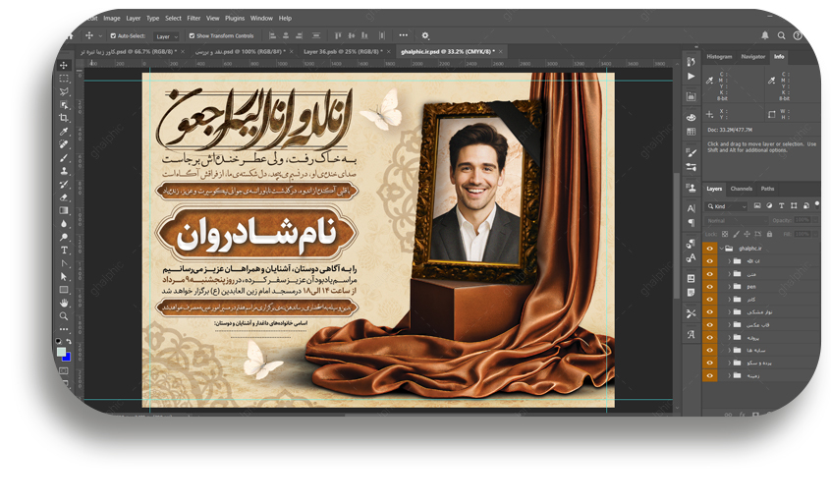Open the Histogram panel tab
Screen dimensions: 831x504
tap(719, 57)
